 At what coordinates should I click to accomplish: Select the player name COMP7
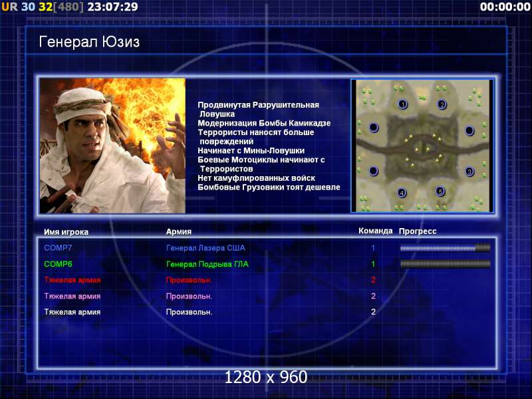point(58,248)
